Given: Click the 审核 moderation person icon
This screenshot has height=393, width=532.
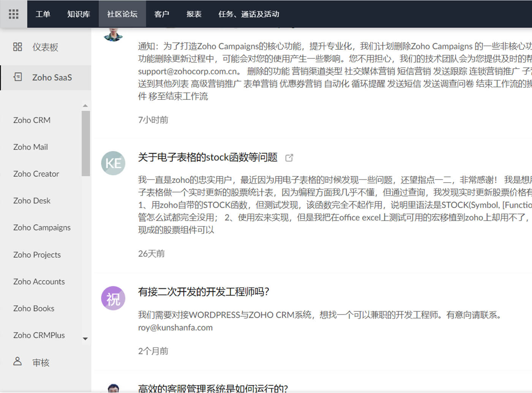Looking at the screenshot, I should coord(17,361).
